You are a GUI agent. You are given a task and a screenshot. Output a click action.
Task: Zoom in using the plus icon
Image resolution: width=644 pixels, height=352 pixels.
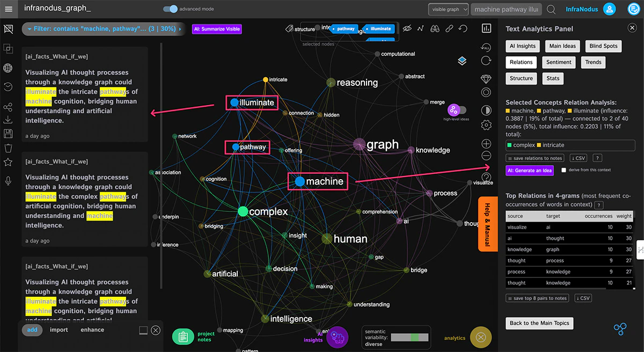coord(486,143)
